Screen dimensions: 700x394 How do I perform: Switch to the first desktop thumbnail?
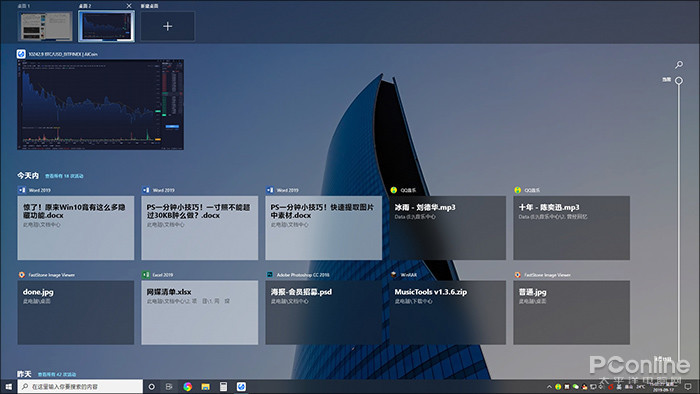click(45, 26)
